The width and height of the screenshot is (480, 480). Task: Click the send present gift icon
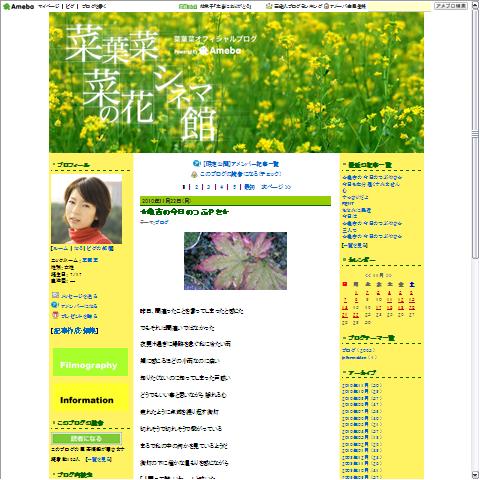pyautogui.click(x=55, y=315)
